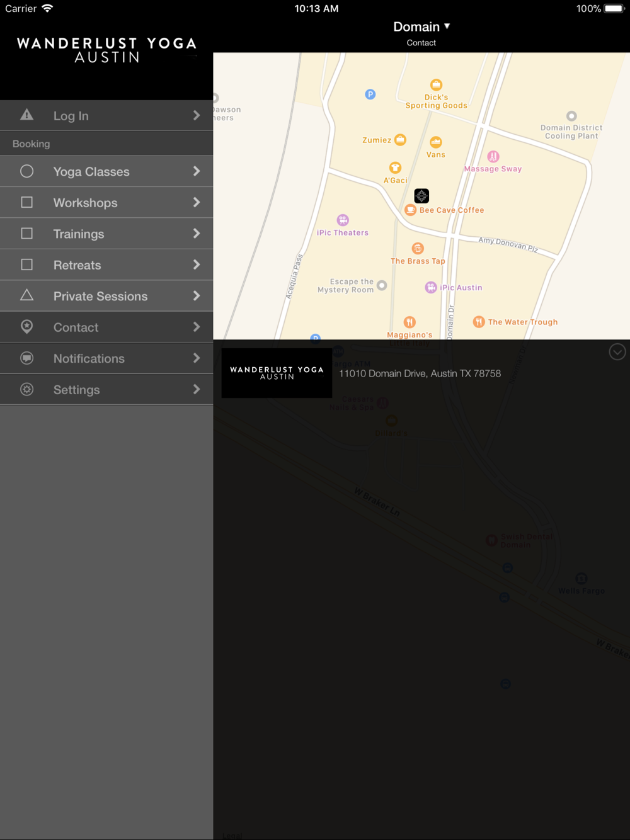Expand Private Sessions using its chevron
The width and height of the screenshot is (630, 840).
point(197,296)
